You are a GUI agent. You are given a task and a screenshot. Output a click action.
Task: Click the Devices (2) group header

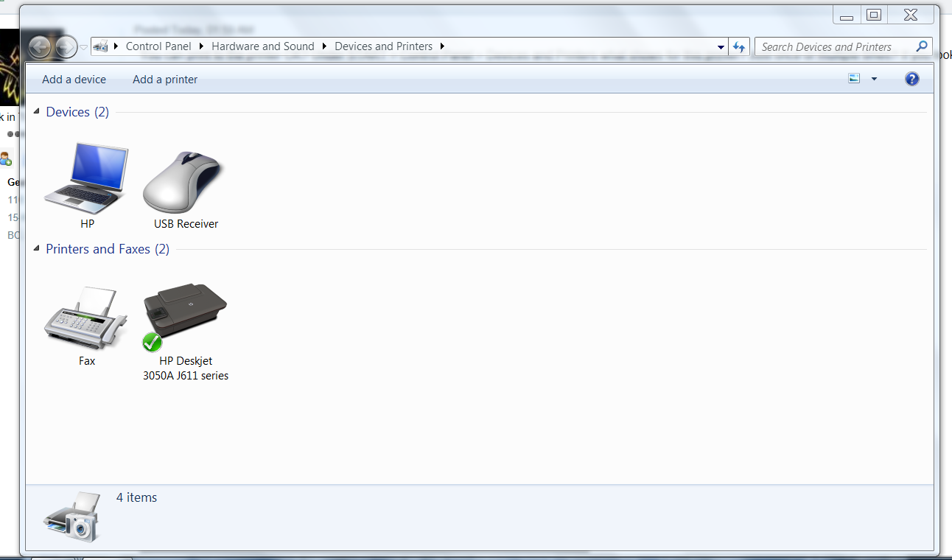(77, 112)
